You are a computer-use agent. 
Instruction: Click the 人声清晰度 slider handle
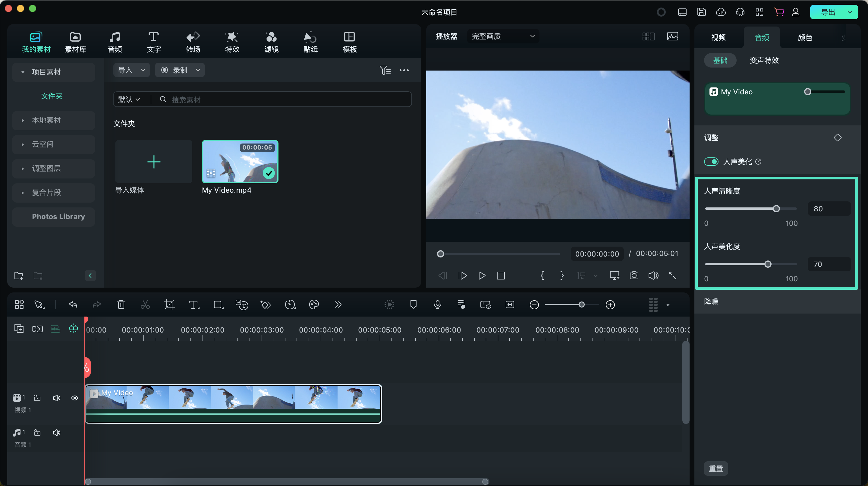pos(776,209)
